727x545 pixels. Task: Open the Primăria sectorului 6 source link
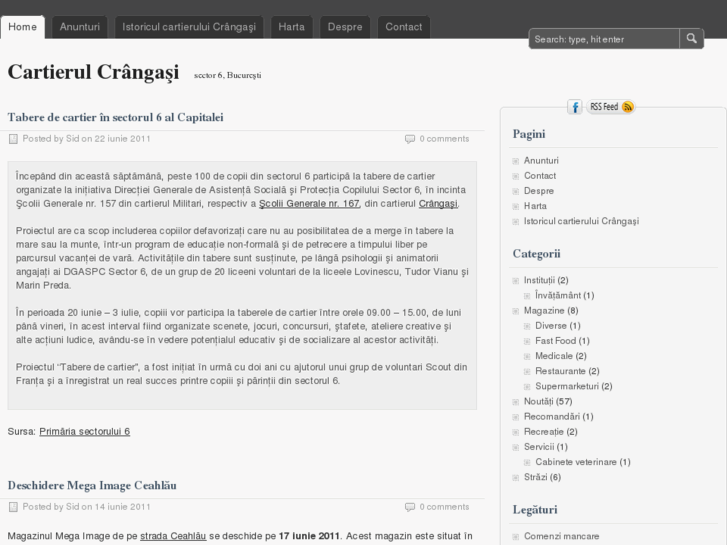point(84,431)
